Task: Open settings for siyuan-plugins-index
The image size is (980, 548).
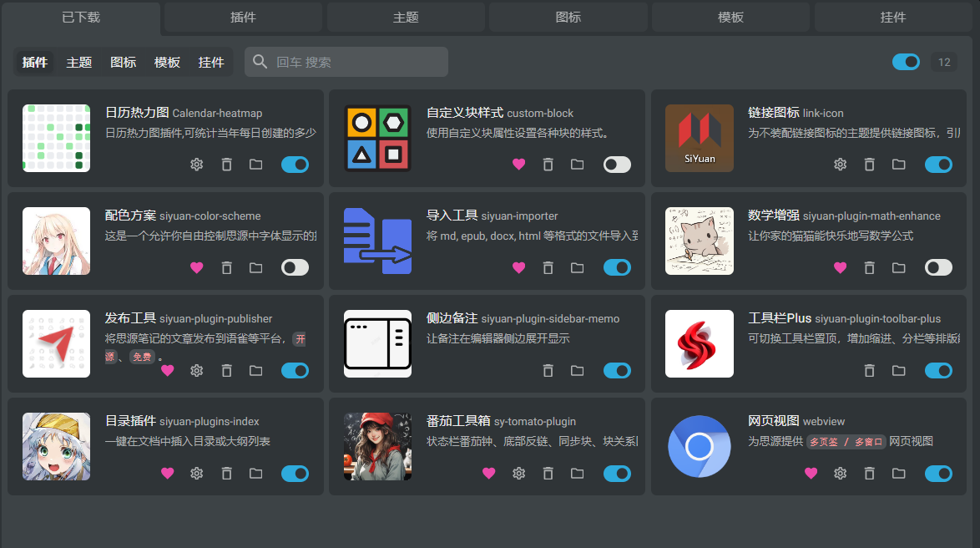Action: click(197, 474)
